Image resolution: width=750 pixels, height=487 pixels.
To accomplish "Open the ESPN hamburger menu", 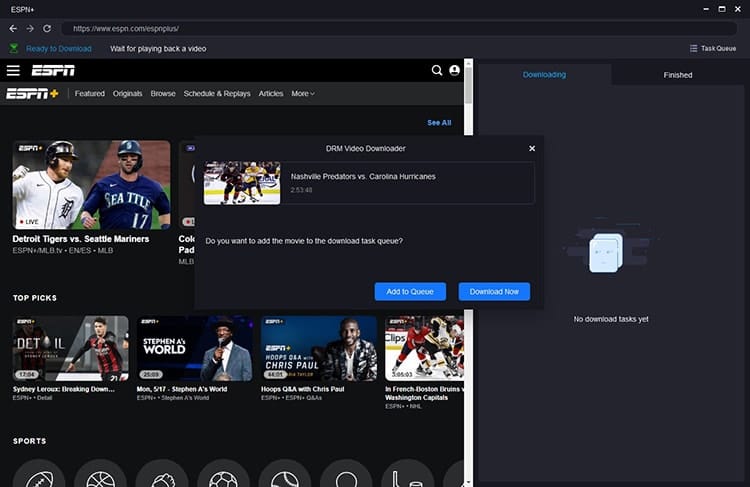I will 13,71.
